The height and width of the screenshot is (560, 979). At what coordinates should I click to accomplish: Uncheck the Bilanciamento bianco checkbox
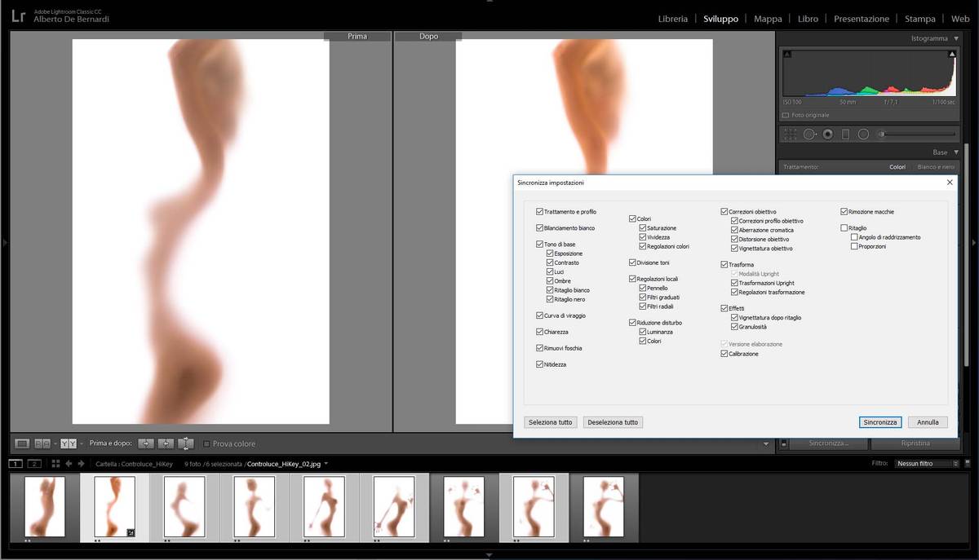pyautogui.click(x=539, y=228)
